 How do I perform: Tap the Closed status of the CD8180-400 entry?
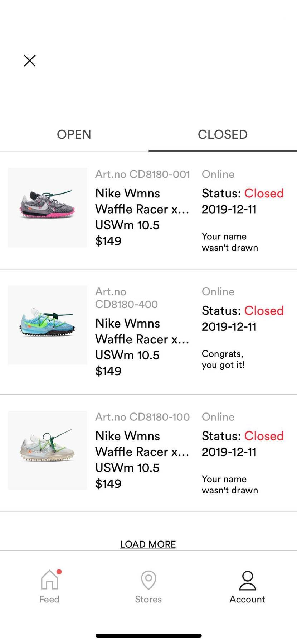pos(264,310)
